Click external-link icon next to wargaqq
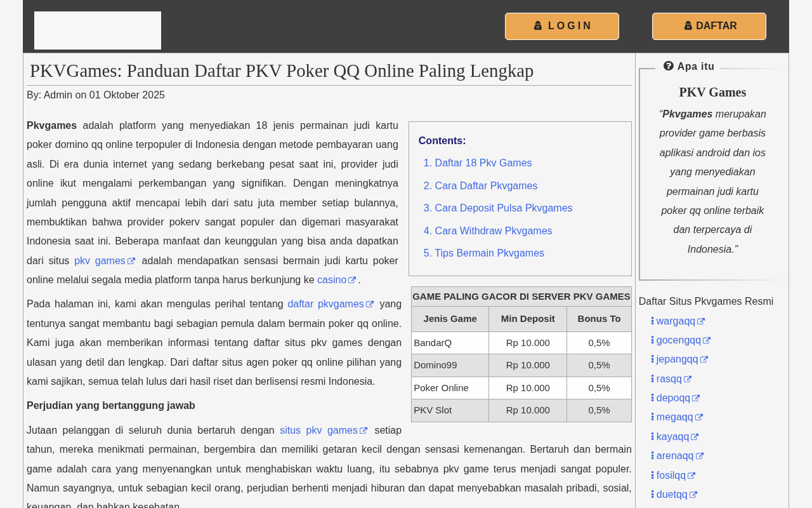This screenshot has height=508, width=812. coord(701,321)
